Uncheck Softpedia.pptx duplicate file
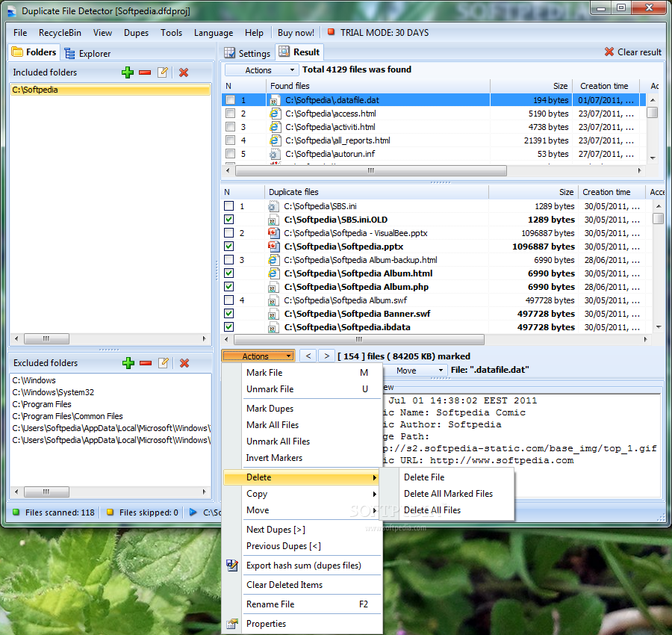The image size is (672, 635). (x=229, y=246)
